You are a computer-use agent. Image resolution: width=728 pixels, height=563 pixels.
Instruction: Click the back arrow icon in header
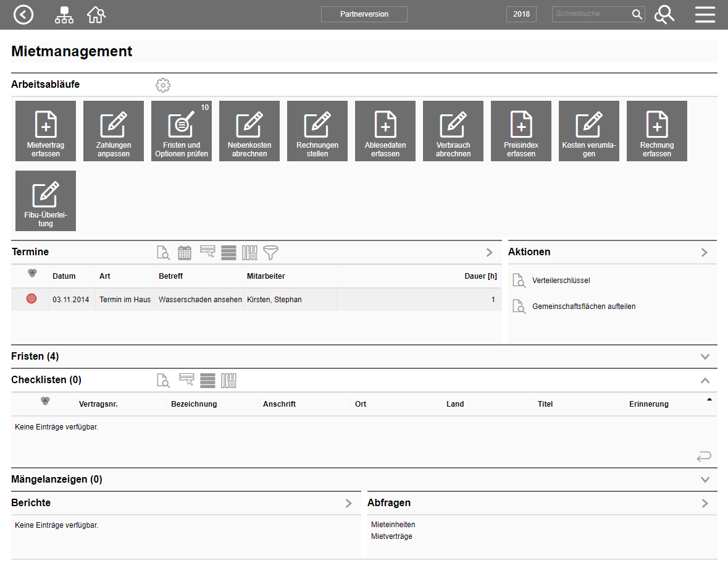(23, 14)
